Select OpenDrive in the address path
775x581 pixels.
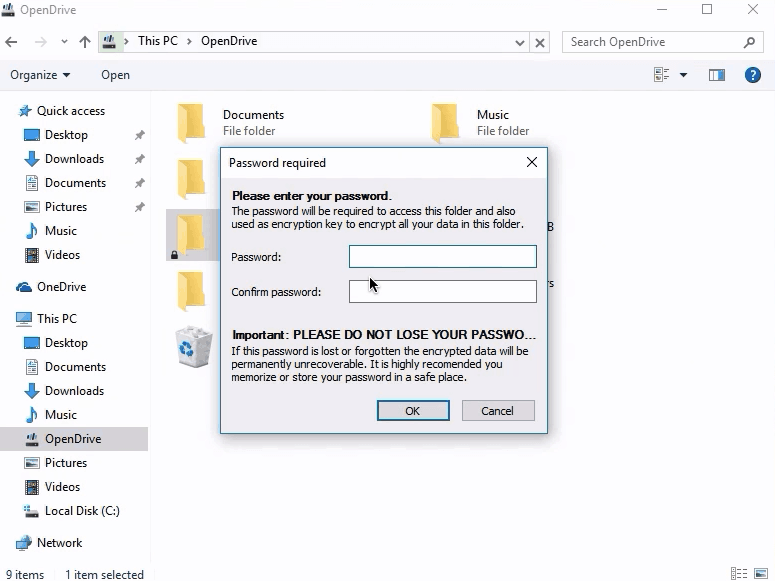point(229,41)
